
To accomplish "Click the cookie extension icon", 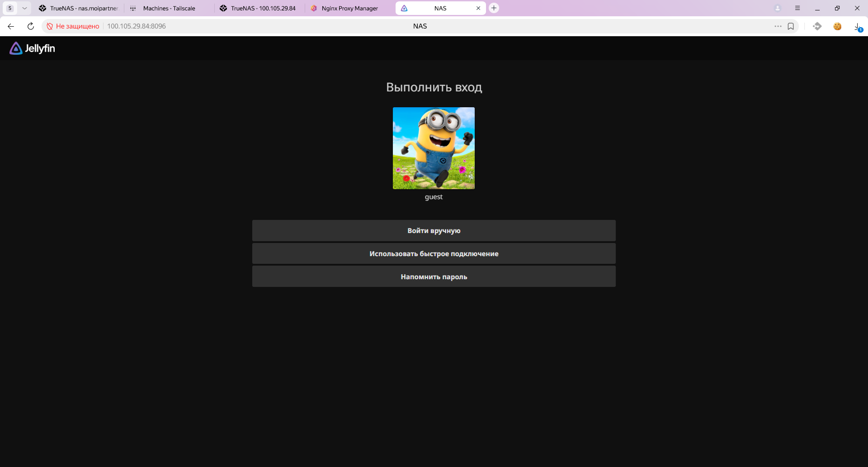I will point(837,26).
